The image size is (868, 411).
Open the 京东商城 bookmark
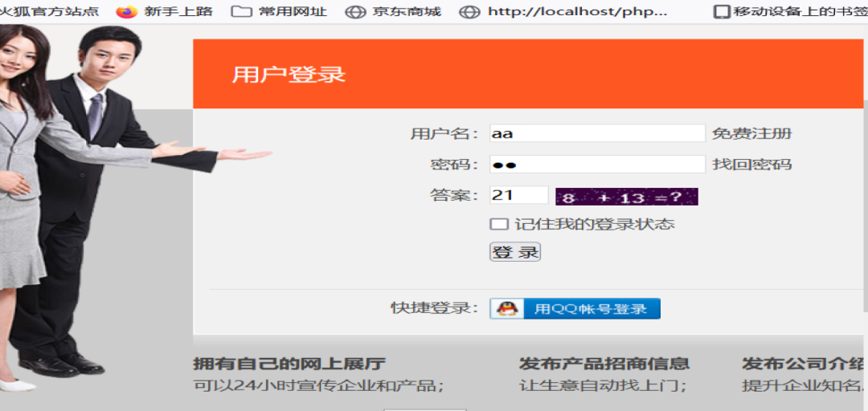393,11
